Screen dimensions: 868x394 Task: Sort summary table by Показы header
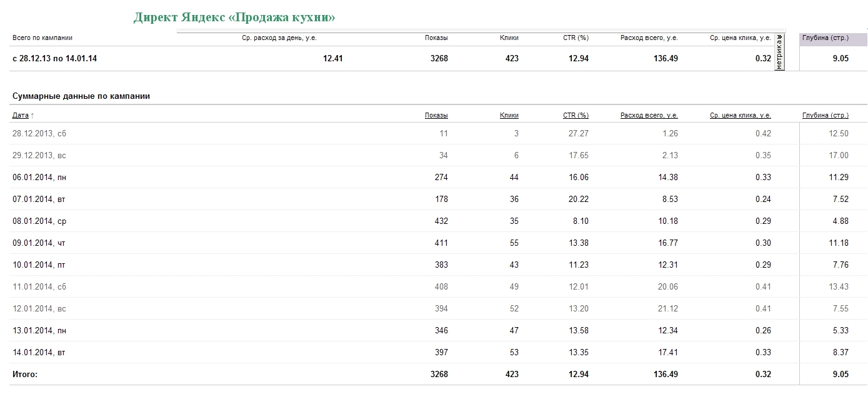coord(436,115)
